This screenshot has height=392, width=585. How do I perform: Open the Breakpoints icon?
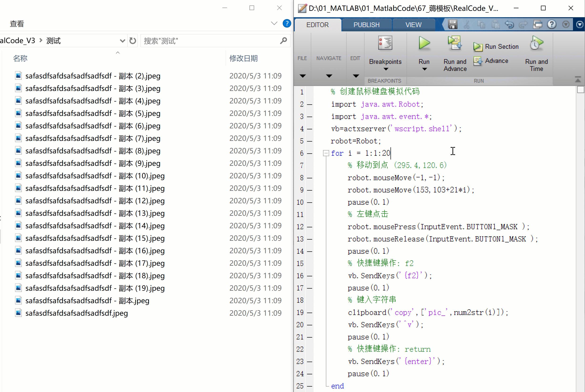385,43
